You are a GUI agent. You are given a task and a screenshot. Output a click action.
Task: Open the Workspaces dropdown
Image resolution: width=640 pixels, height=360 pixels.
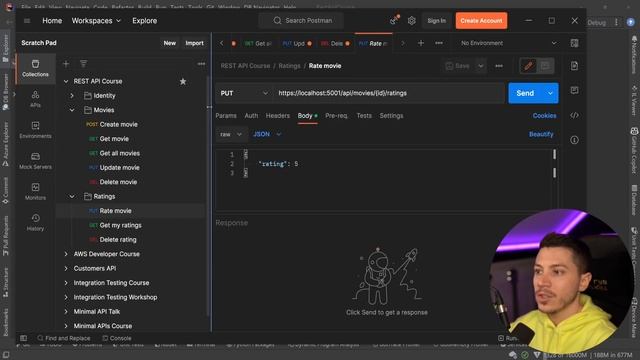[96, 21]
